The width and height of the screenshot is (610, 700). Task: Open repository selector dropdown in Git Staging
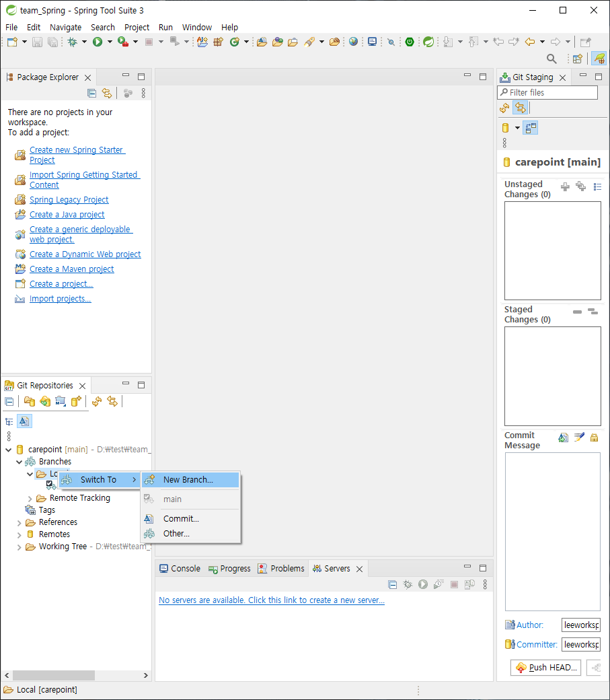[517, 128]
